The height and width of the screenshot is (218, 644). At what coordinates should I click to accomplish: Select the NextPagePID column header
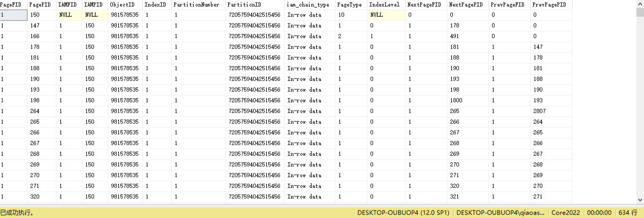click(468, 4)
